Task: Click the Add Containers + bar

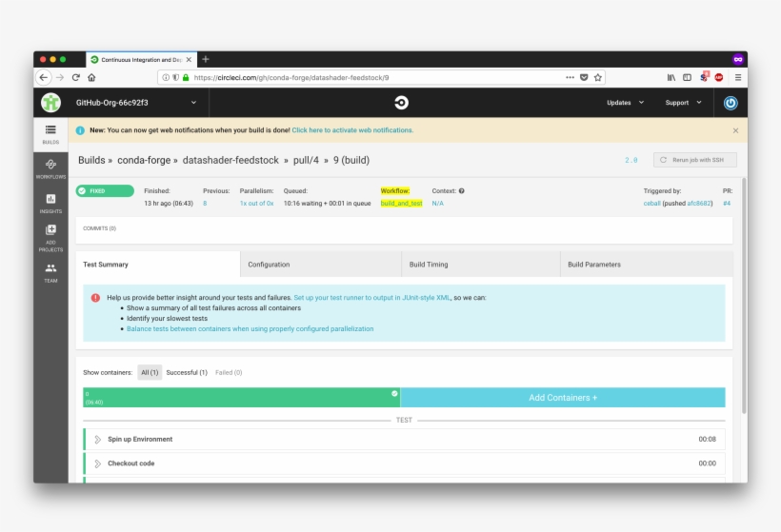Action: (x=562, y=398)
